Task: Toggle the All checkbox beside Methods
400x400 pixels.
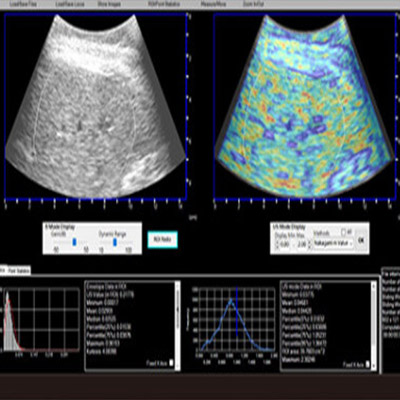Action: pos(344,232)
